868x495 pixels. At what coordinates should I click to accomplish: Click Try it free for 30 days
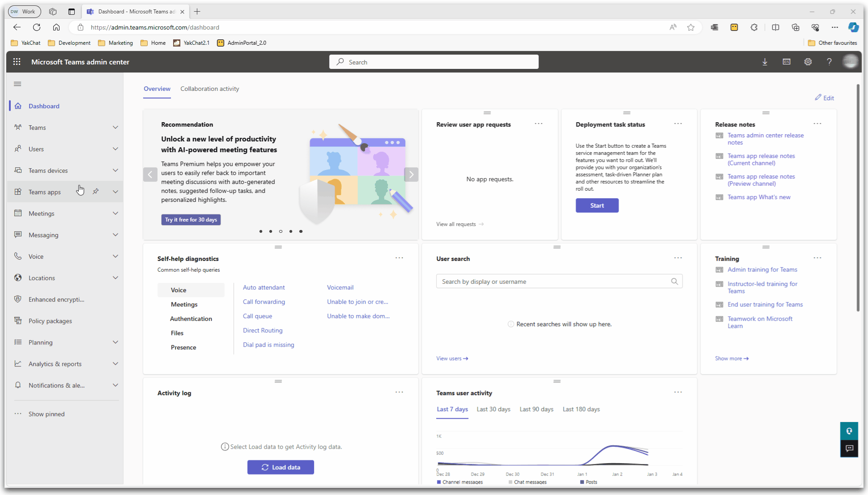(191, 220)
